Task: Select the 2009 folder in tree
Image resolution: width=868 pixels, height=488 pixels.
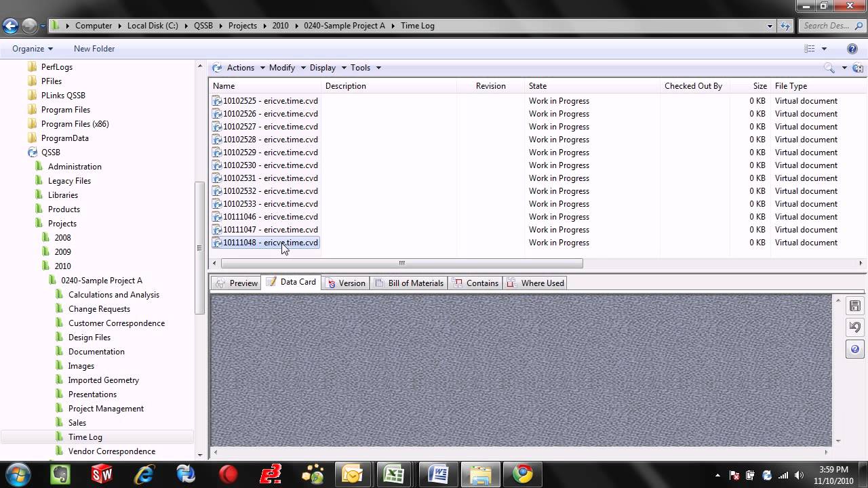Action: (62, 252)
